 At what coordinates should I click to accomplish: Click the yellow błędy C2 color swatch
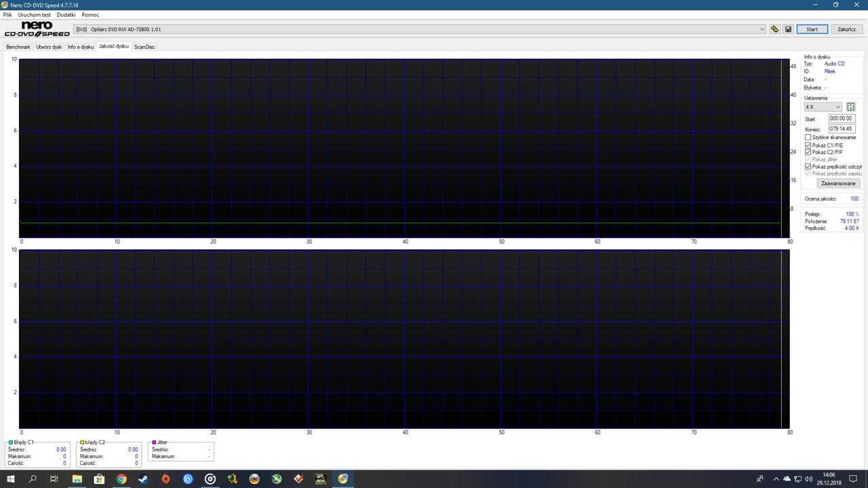[82, 443]
